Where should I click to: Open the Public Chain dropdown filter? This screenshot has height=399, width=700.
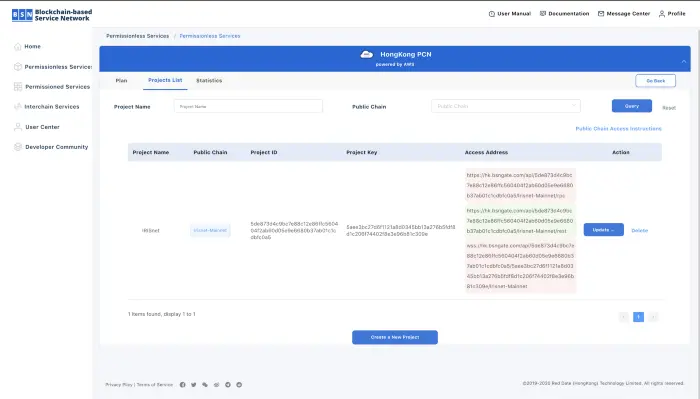click(506, 106)
